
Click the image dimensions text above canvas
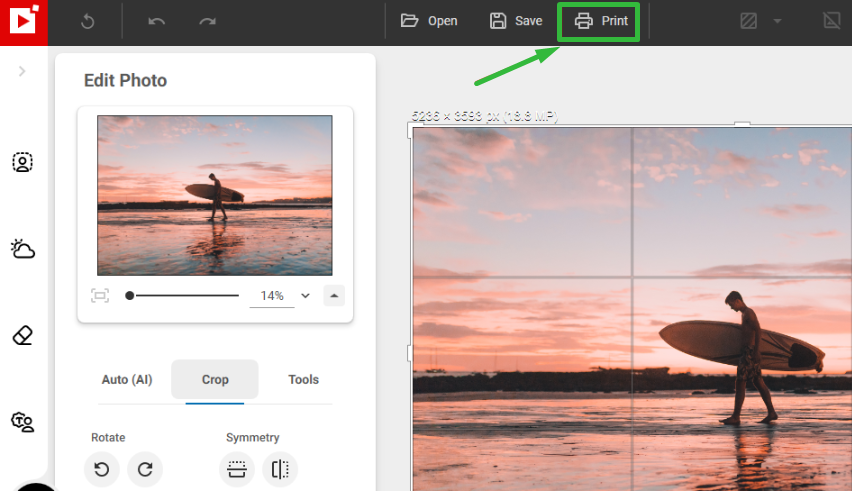pos(485,116)
